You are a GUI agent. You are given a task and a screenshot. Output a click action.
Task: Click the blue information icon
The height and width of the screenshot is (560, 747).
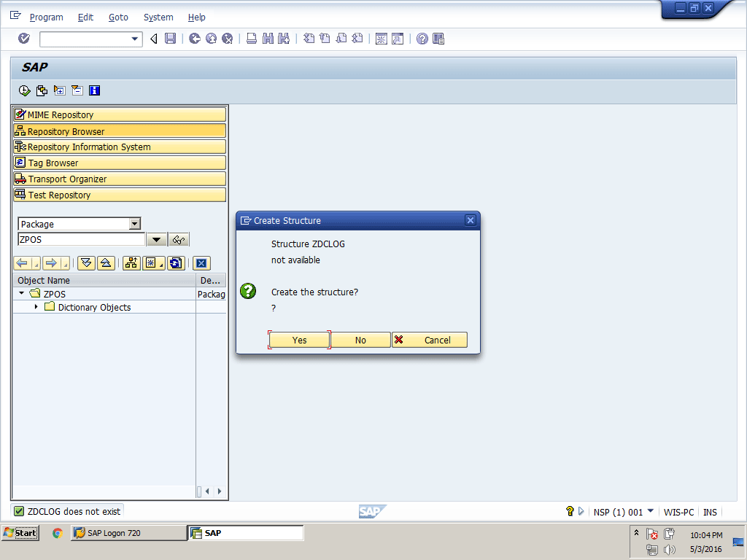pos(94,90)
